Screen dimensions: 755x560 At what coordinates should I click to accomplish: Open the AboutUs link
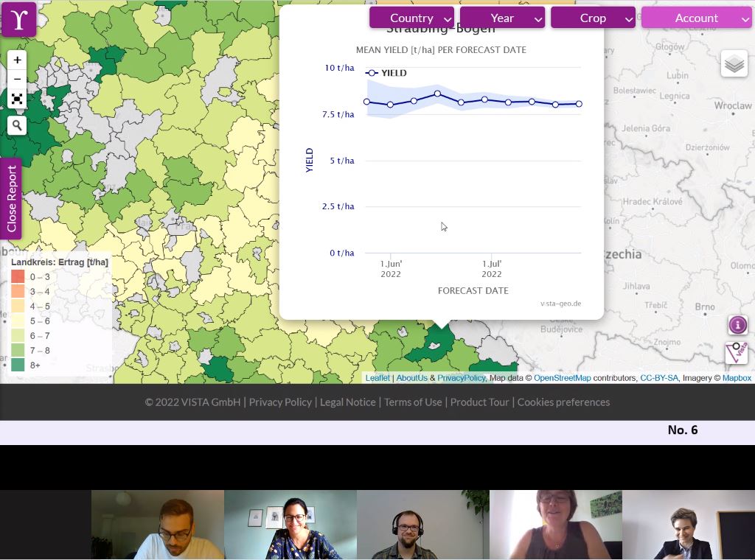[x=411, y=378]
